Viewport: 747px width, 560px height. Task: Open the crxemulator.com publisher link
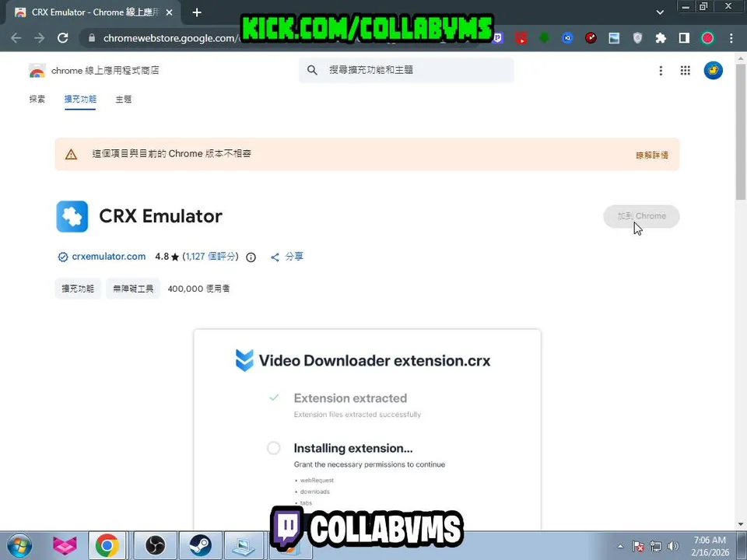(108, 257)
